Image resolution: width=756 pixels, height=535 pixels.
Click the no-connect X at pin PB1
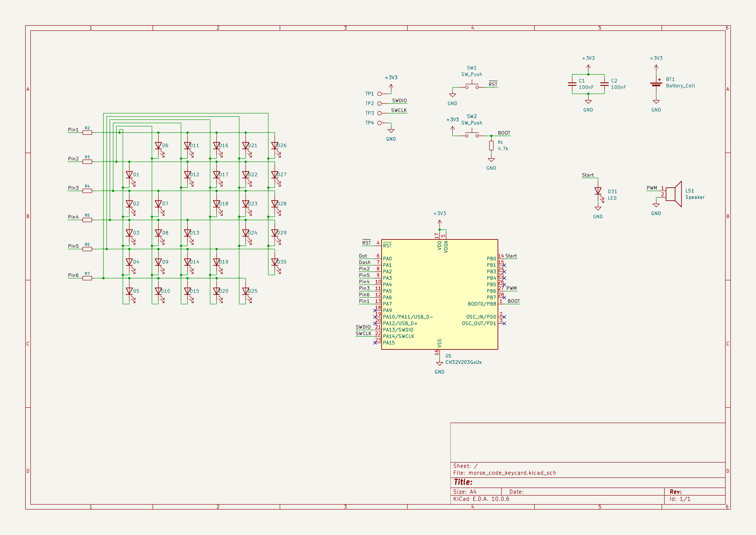coord(505,265)
